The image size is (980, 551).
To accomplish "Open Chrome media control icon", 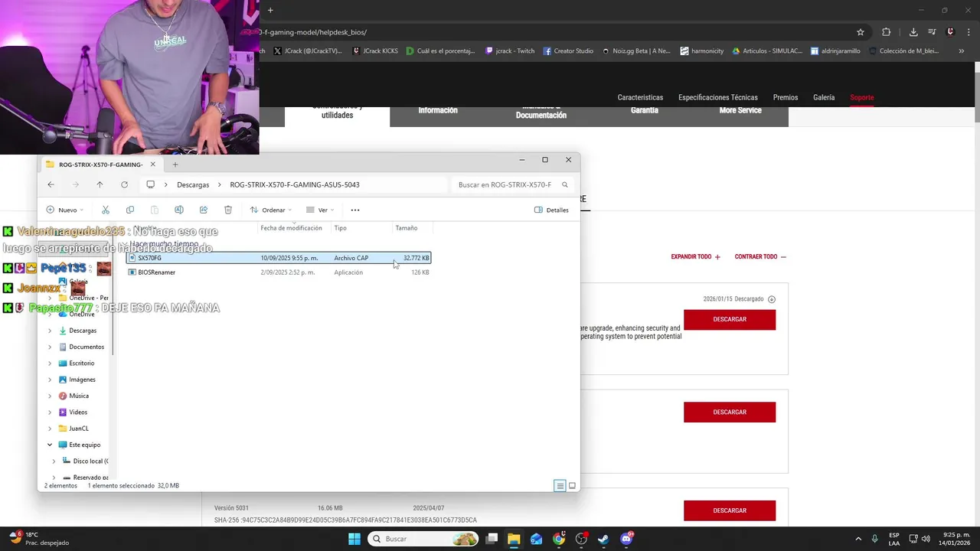I will (932, 32).
